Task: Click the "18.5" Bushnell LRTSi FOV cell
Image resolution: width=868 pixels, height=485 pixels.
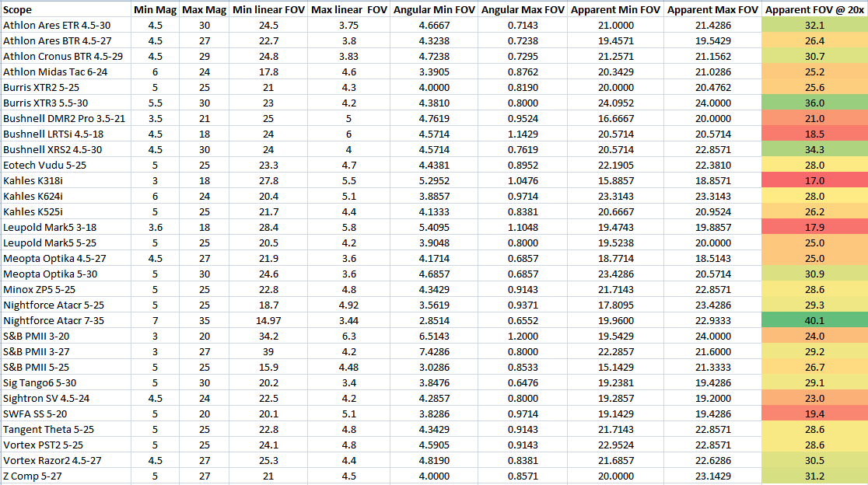Action: tap(815, 134)
